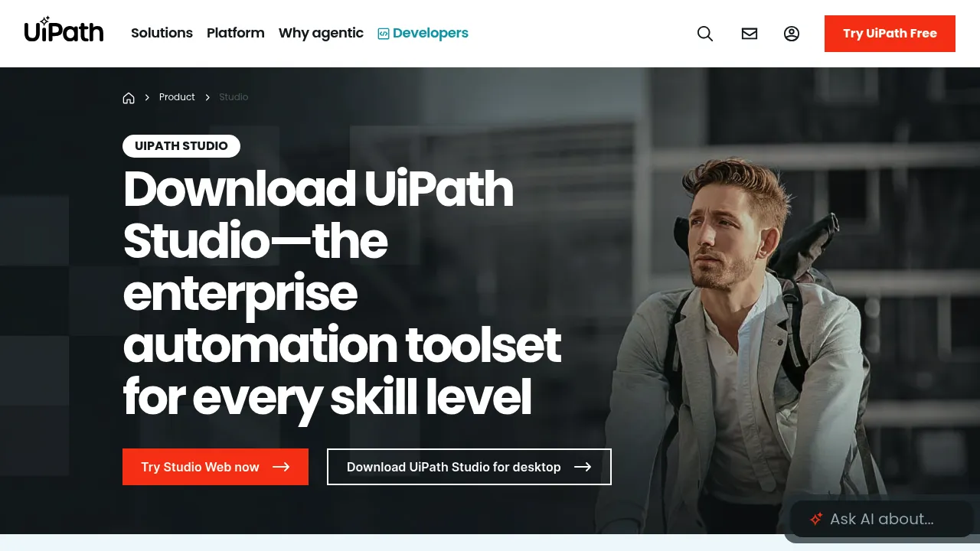Screen dimensions: 980x551
Task: Open the Solutions menu
Action: point(162,33)
